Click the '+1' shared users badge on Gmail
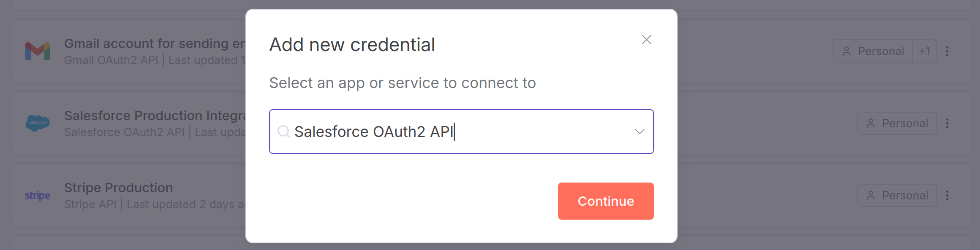 tap(925, 51)
